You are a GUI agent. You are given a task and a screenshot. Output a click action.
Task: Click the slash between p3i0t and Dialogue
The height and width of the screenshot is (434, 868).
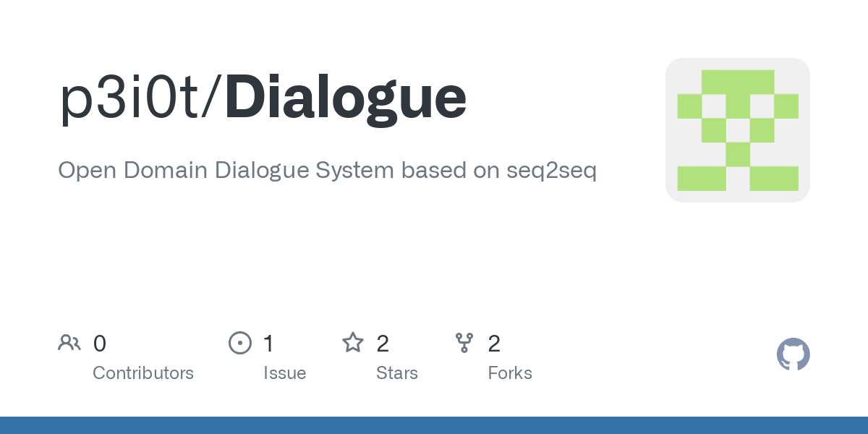point(214,98)
